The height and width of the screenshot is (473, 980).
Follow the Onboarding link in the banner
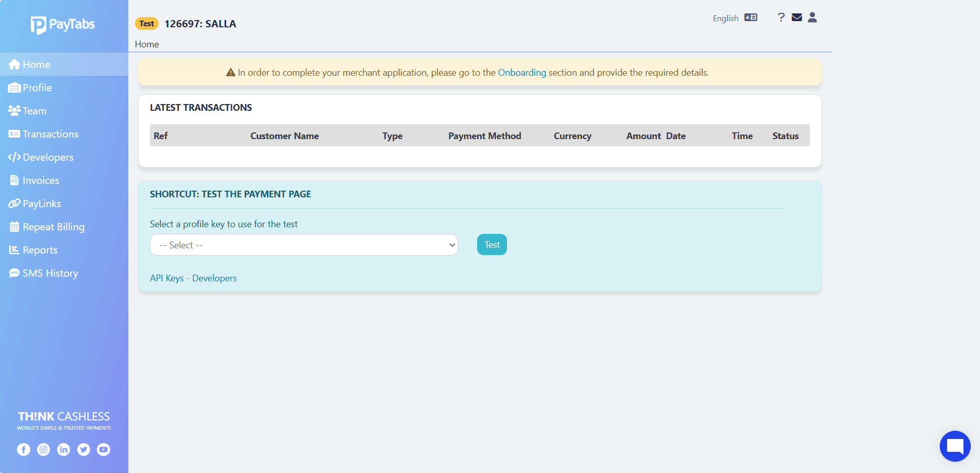521,73
